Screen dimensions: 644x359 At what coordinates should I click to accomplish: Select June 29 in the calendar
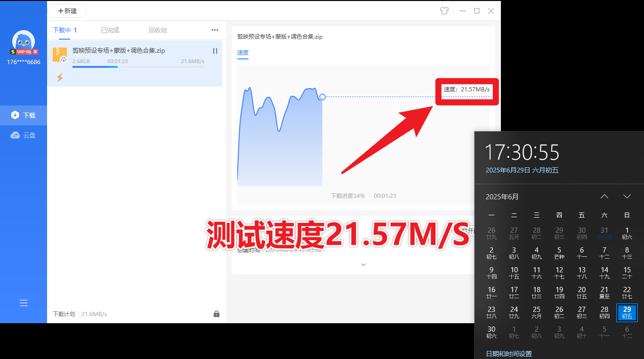pyautogui.click(x=627, y=312)
